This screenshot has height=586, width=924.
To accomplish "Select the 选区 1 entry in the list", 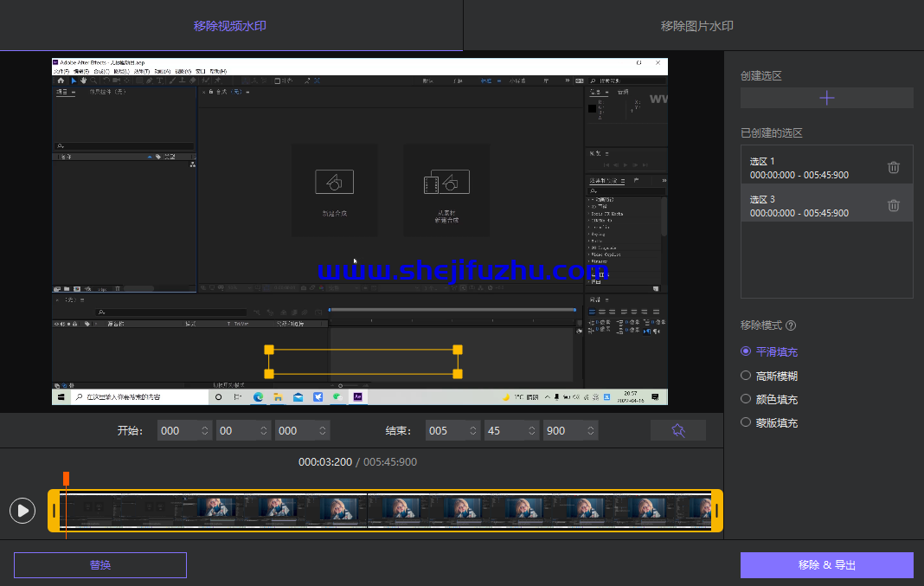I will (x=826, y=167).
